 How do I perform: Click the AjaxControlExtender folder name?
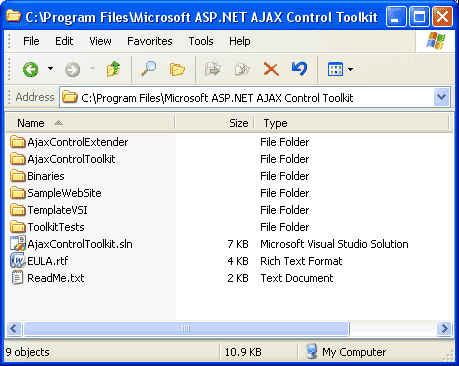(78, 142)
